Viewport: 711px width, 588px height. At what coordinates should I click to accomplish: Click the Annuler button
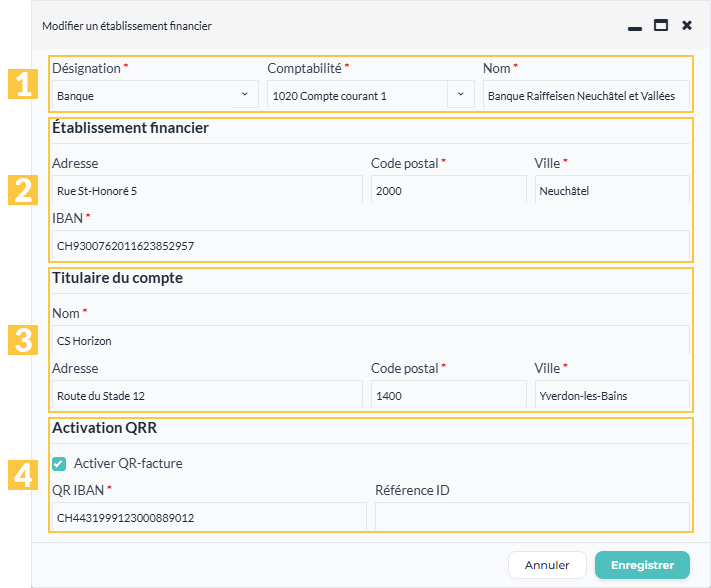coord(547,565)
